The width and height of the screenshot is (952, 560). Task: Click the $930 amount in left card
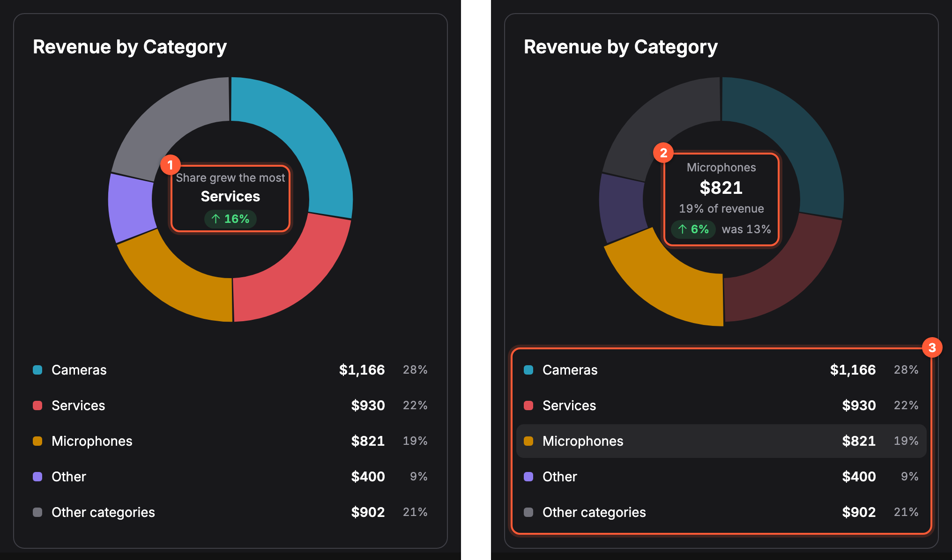[368, 405]
